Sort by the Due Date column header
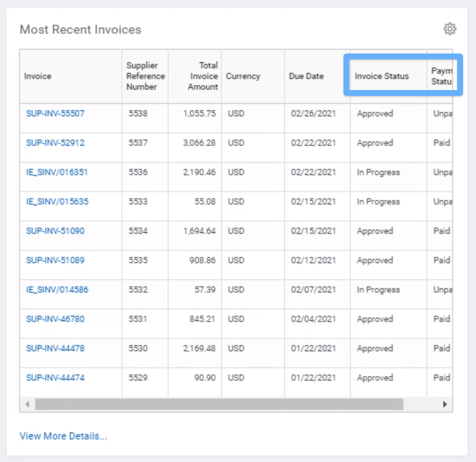This screenshot has height=462, width=476. 306,76
